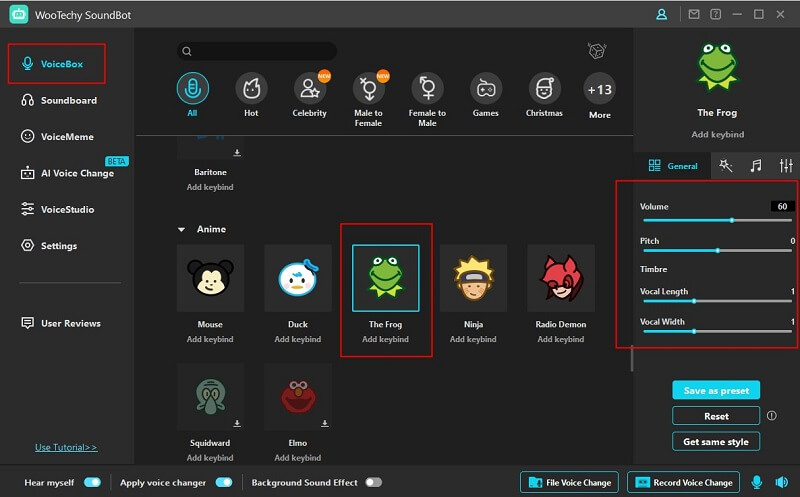Open VoiceMeme in sidebar
Image resolution: width=800 pixels, height=497 pixels.
(57, 136)
